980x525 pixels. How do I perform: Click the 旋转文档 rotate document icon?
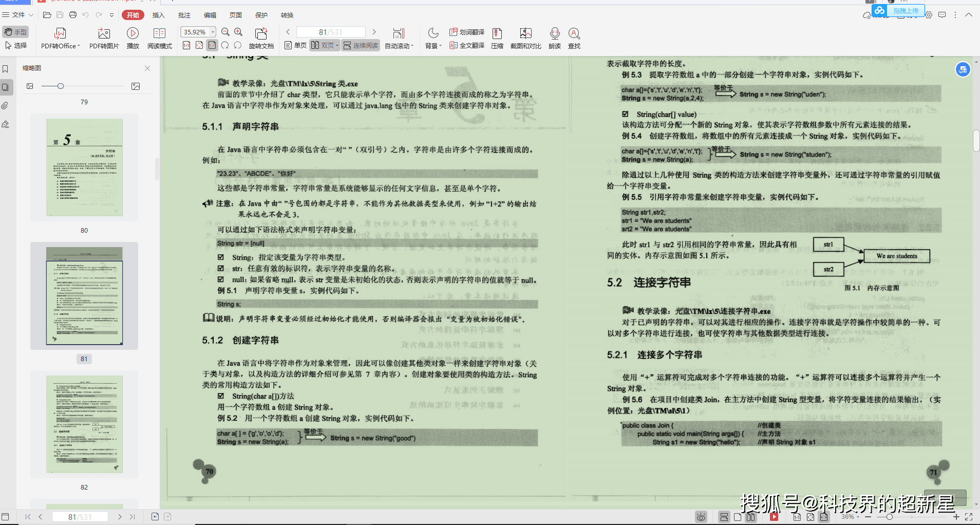point(261,34)
